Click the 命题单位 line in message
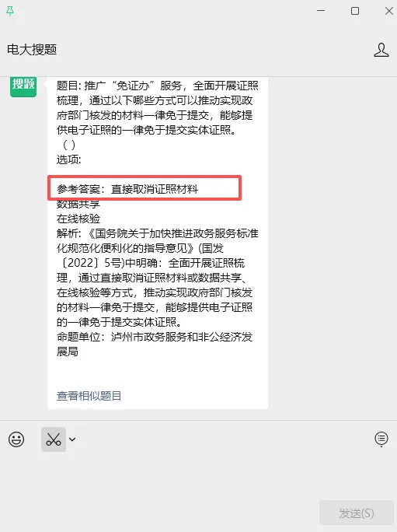The width and height of the screenshot is (397, 532). pyautogui.click(x=155, y=344)
